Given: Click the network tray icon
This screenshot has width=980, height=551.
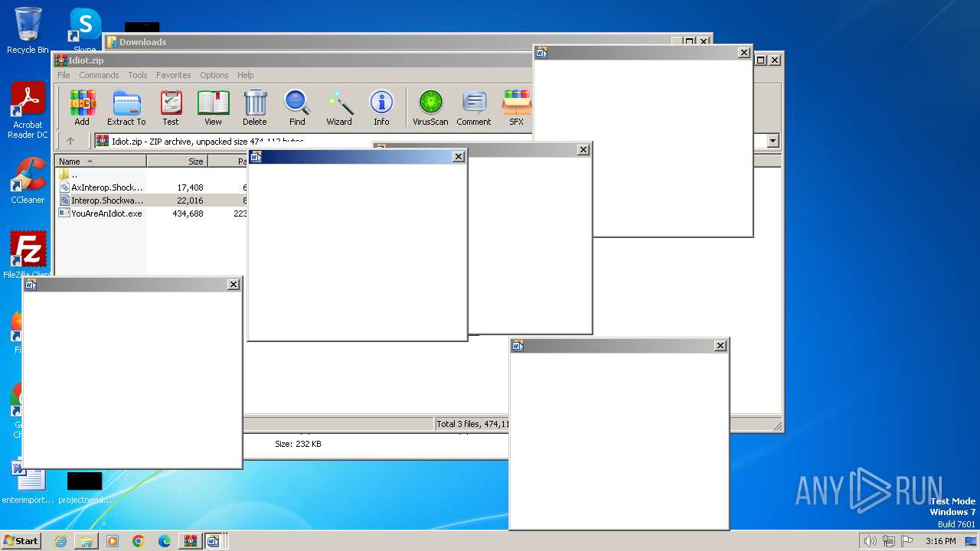Looking at the screenshot, I should 889,541.
